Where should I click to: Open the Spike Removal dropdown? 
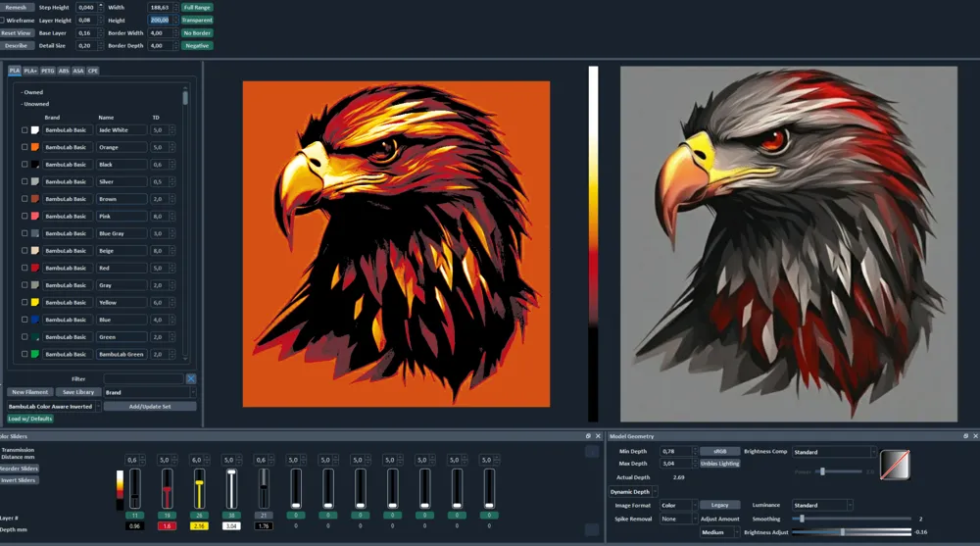(678, 520)
